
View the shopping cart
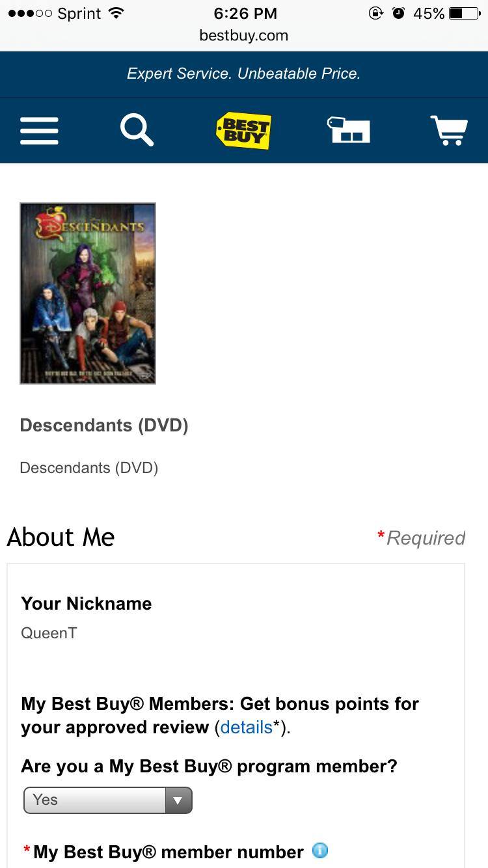pos(449,130)
